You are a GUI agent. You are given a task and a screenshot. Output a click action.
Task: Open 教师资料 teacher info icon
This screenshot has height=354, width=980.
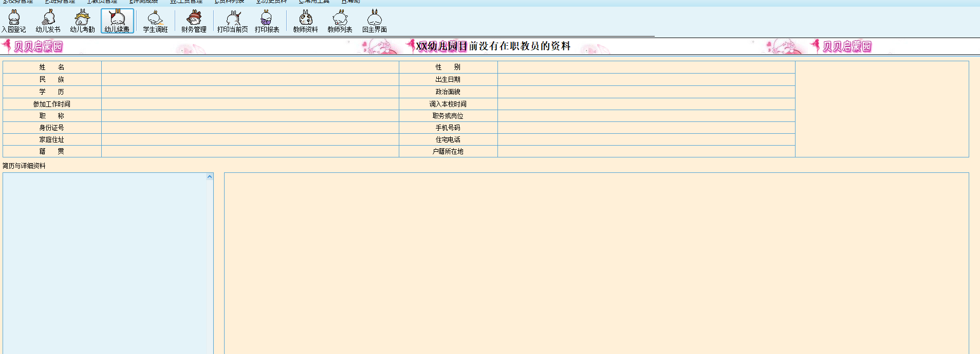coord(306,21)
